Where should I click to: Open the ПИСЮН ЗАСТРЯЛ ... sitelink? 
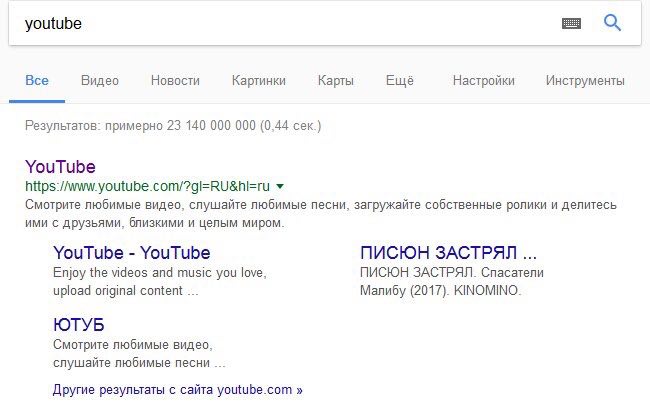click(449, 253)
